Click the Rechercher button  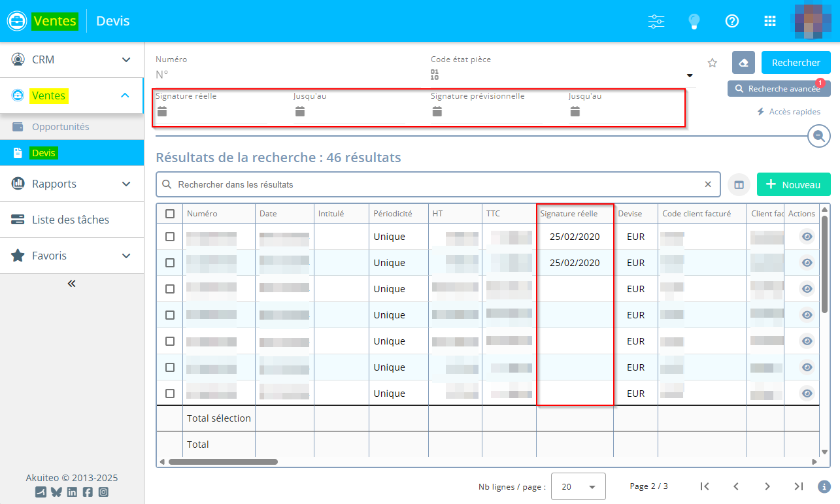click(796, 63)
